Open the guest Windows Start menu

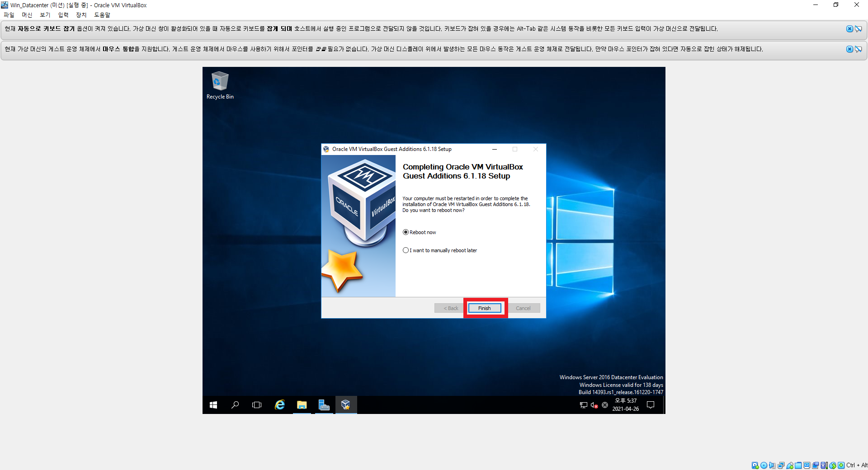[213, 405]
